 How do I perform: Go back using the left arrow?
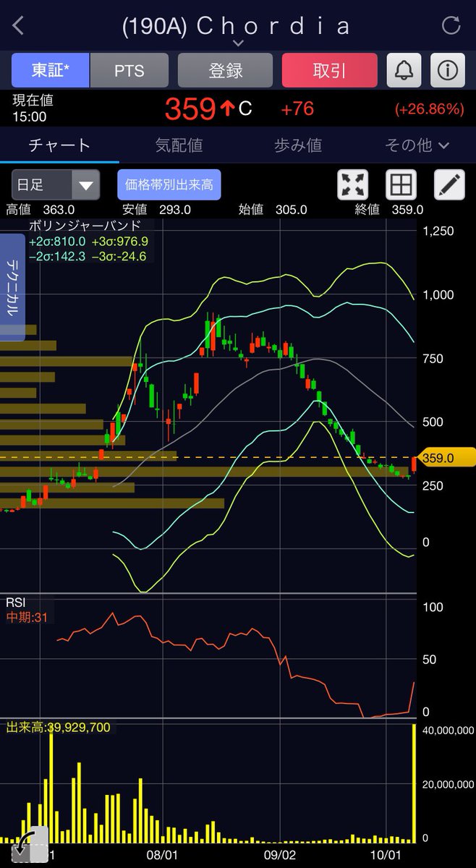[18, 26]
